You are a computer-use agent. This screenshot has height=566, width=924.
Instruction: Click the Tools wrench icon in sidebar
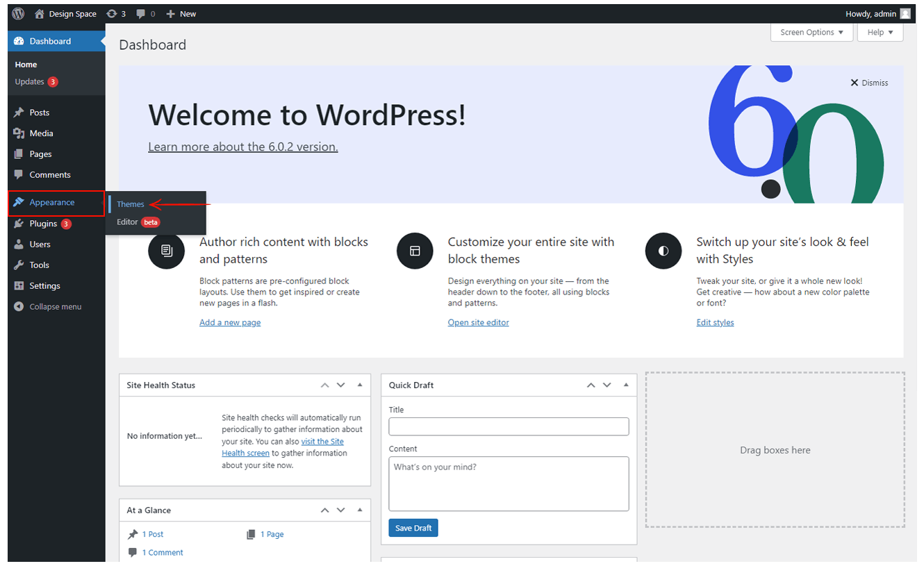[19, 265]
